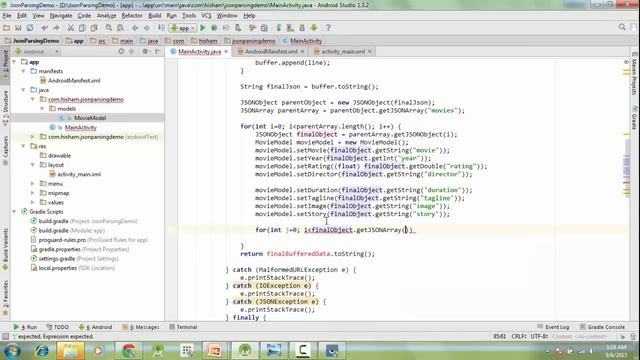Open Project panel settings gear

coord(146,51)
